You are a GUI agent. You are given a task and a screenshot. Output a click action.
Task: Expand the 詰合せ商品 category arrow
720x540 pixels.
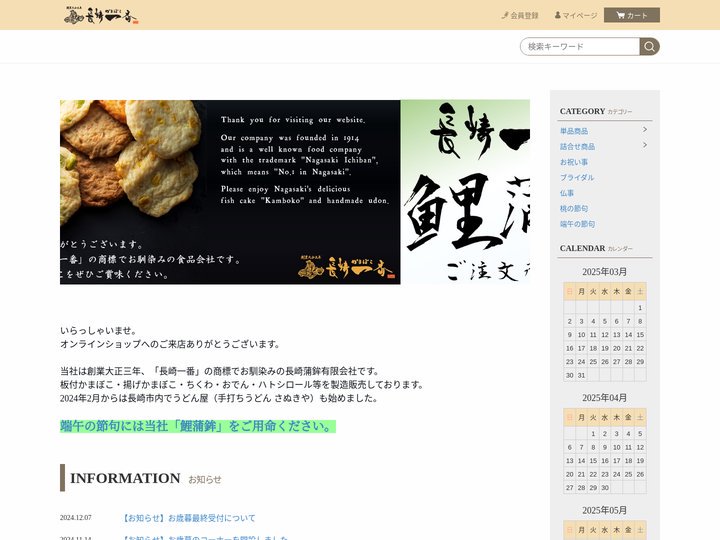pyautogui.click(x=645, y=145)
